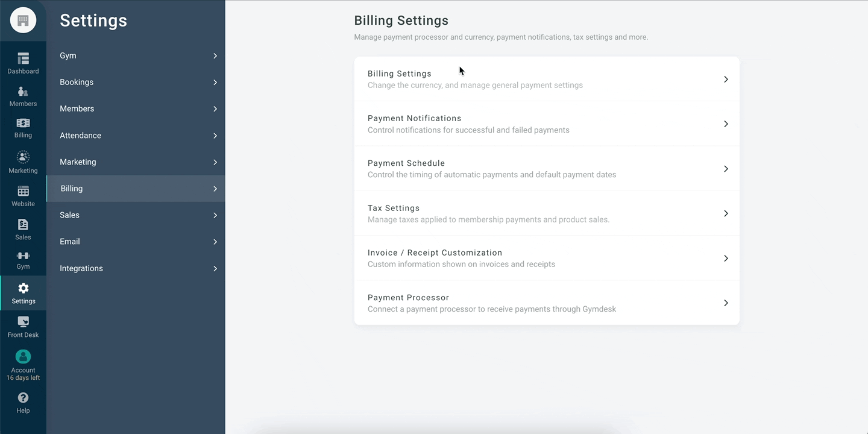Open the Sales icon in left rail
This screenshot has height=434, width=868.
click(x=23, y=225)
